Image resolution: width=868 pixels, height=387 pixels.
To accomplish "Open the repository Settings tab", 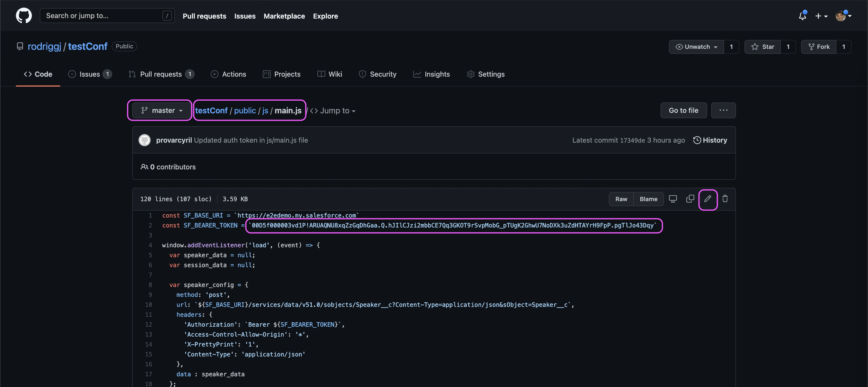I will pyautogui.click(x=486, y=74).
